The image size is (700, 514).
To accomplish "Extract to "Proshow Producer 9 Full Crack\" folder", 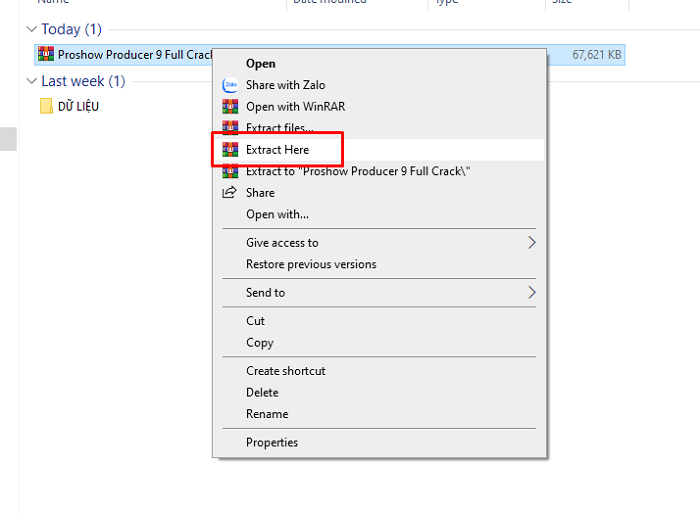I will tap(379, 171).
